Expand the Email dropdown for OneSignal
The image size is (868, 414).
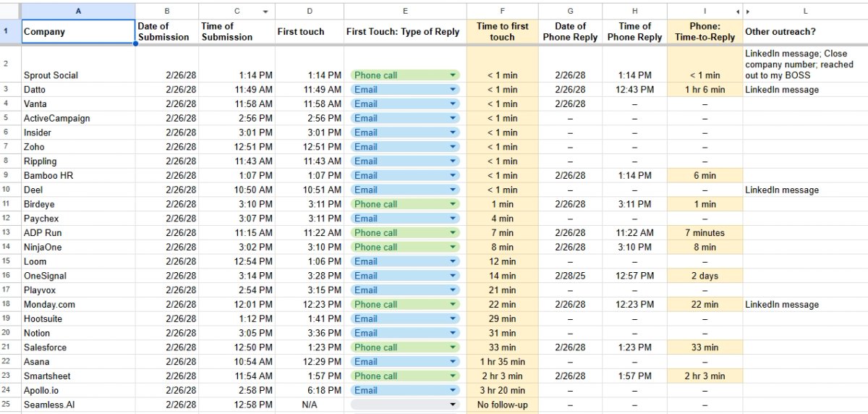tap(453, 276)
